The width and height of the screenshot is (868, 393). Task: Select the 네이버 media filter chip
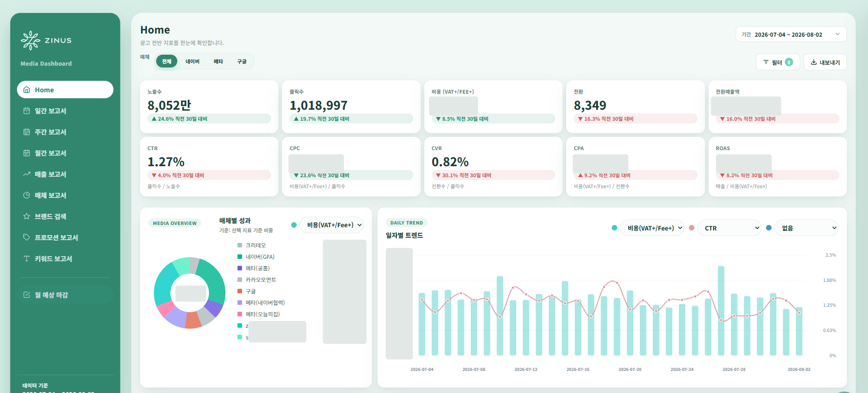192,62
